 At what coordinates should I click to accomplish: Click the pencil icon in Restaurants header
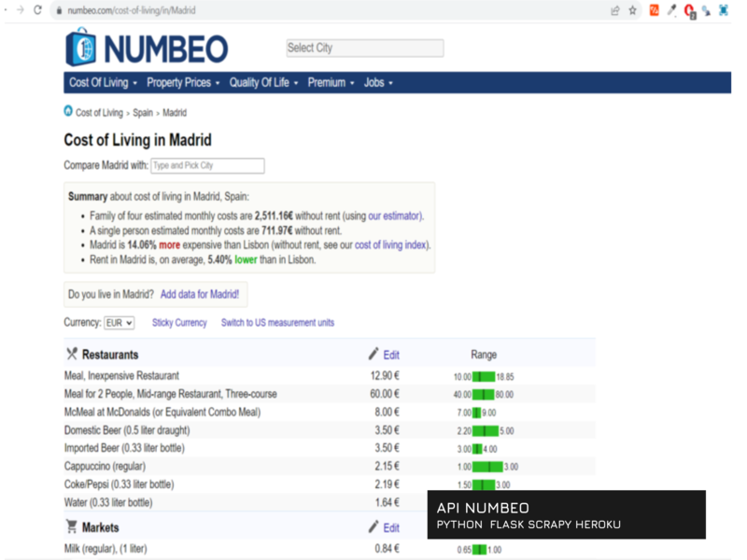coord(373,354)
